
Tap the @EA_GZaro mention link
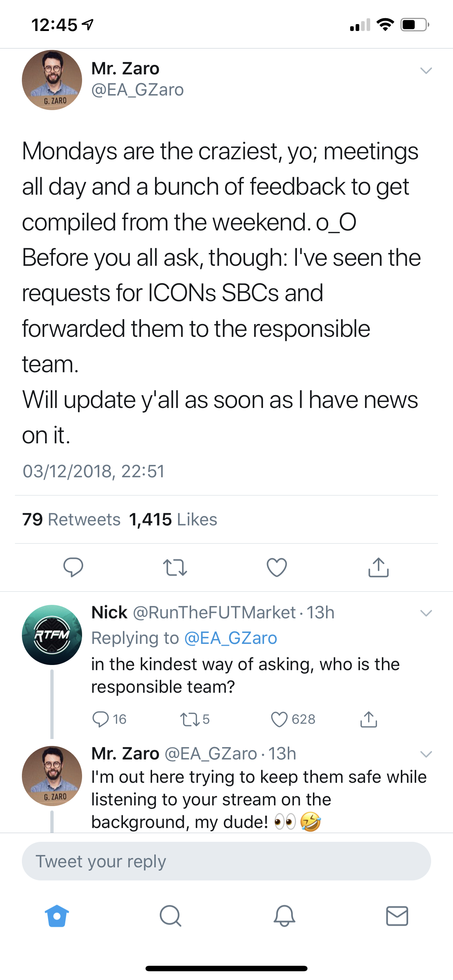[230, 638]
